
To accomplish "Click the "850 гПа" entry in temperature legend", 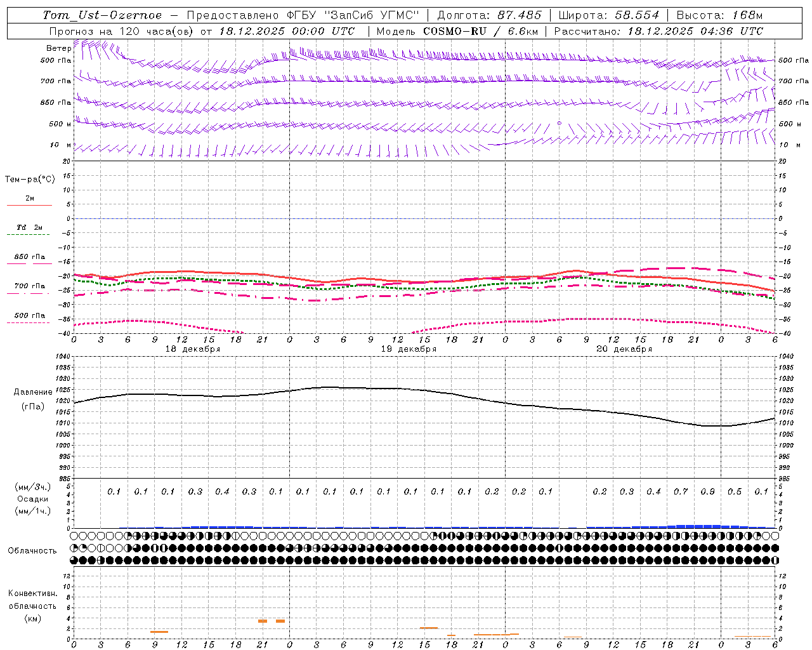I will (29, 257).
